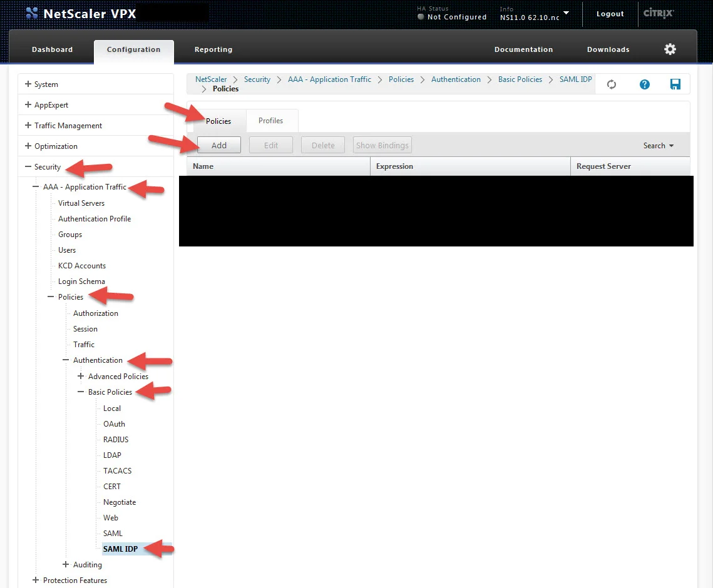
Task: Collapse the AAA - Application Traffic node
Action: coord(36,187)
